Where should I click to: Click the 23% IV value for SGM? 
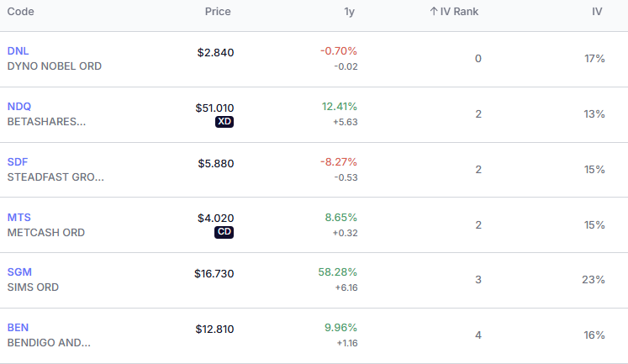tap(594, 280)
